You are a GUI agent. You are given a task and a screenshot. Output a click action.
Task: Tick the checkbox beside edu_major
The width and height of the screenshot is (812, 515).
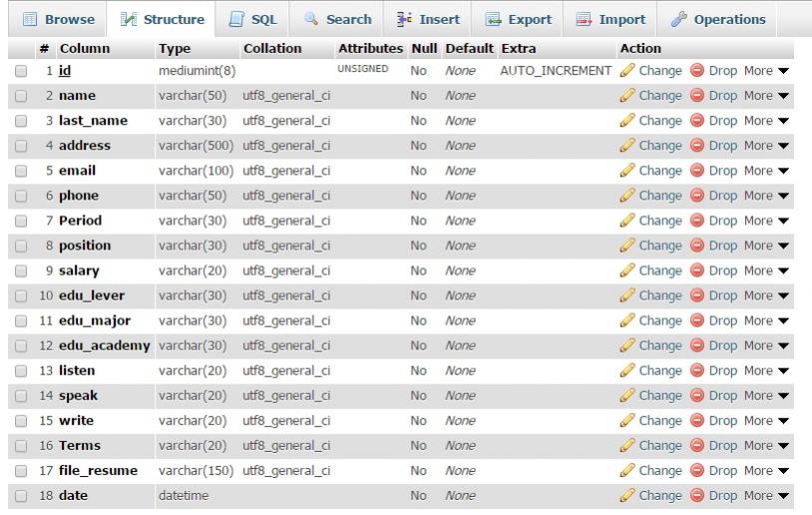pyautogui.click(x=21, y=320)
